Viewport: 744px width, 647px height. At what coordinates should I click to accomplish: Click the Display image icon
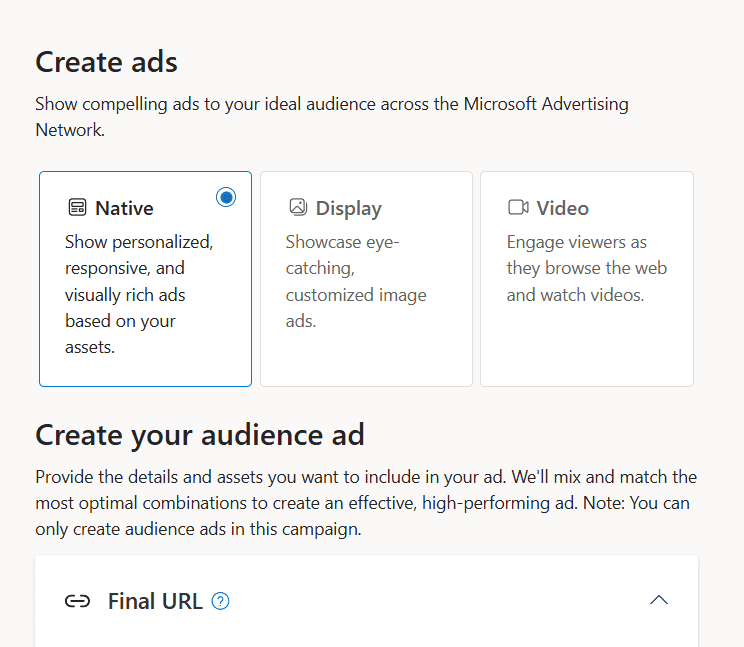tap(298, 207)
